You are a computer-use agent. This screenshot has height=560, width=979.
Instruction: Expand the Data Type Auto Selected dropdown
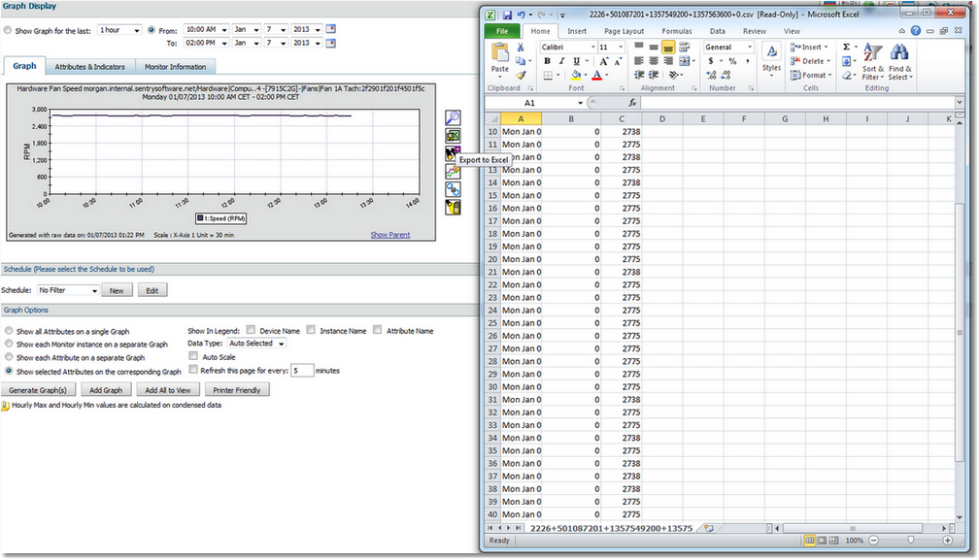(256, 344)
